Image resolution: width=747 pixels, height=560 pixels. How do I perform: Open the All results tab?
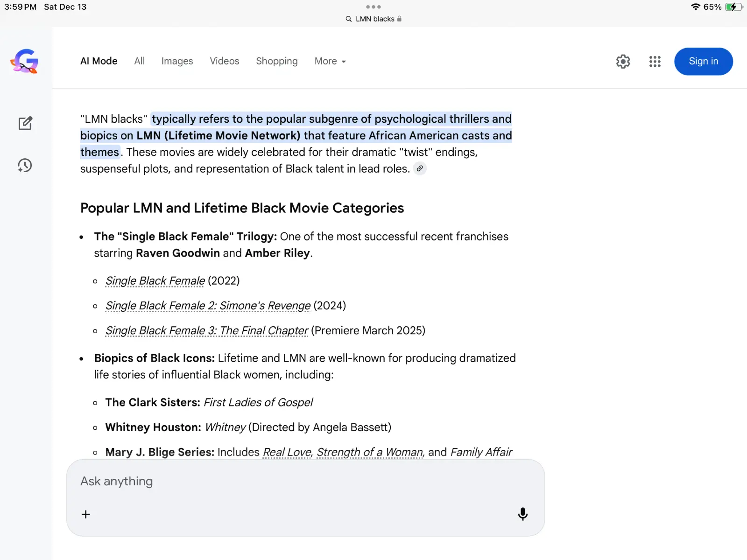point(139,61)
